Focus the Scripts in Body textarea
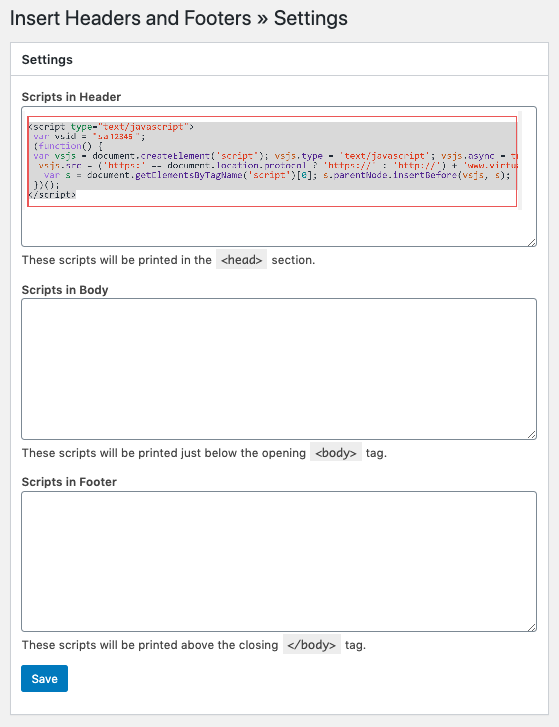 coord(279,369)
